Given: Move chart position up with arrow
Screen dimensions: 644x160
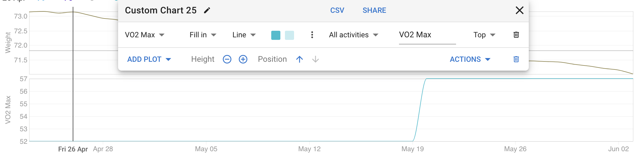Looking at the screenshot, I should coord(299,59).
